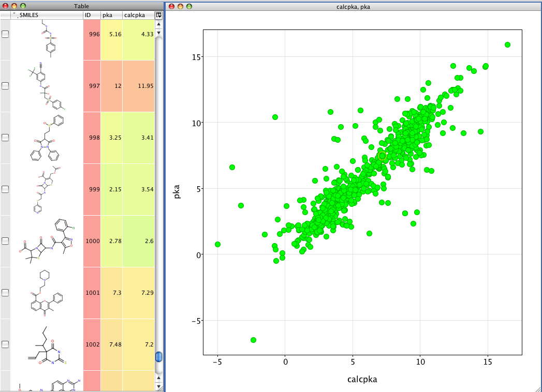Click the upper scroll-up arrow in Table scrollbar

coord(158,24)
